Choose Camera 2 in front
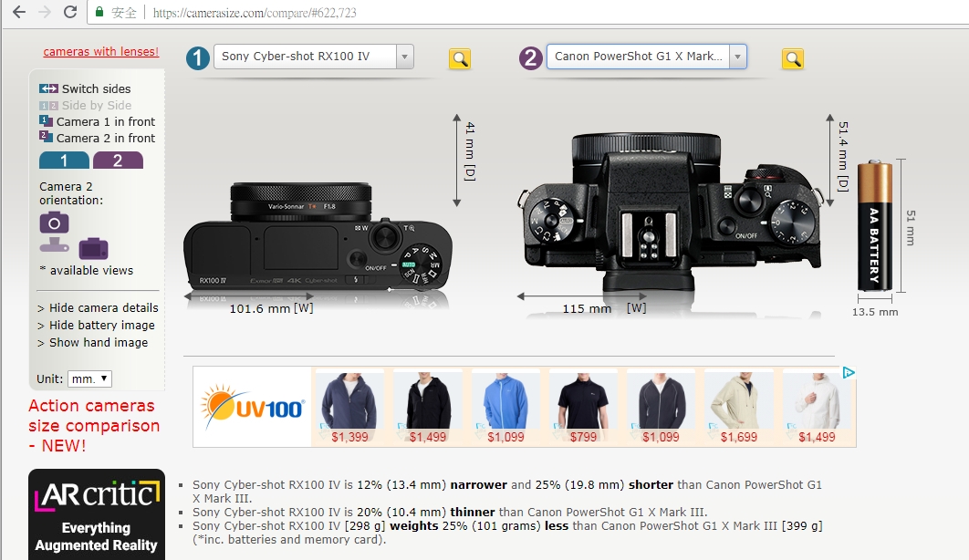Viewport: 969px width, 560px height. [x=97, y=139]
